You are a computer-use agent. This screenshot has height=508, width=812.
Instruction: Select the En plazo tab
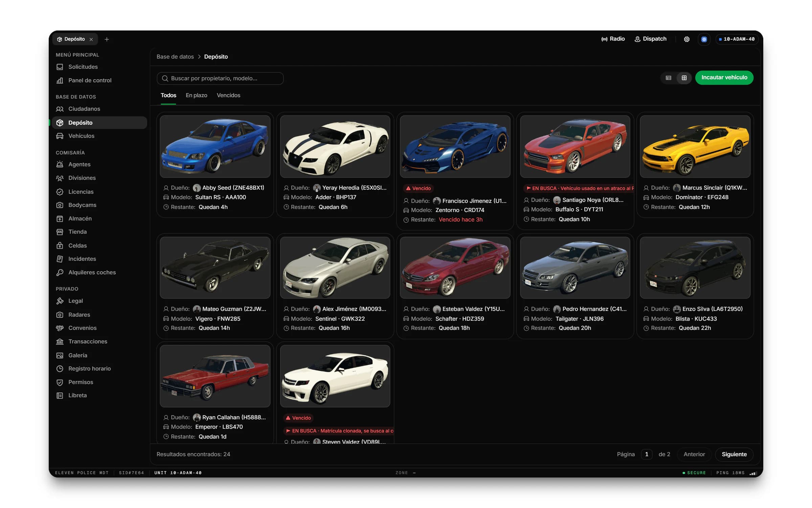point(196,96)
